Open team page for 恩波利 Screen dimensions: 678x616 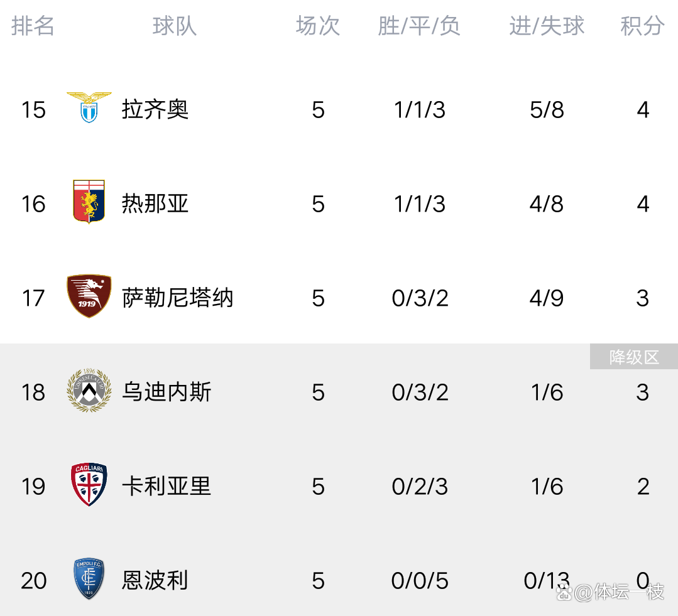pos(155,580)
